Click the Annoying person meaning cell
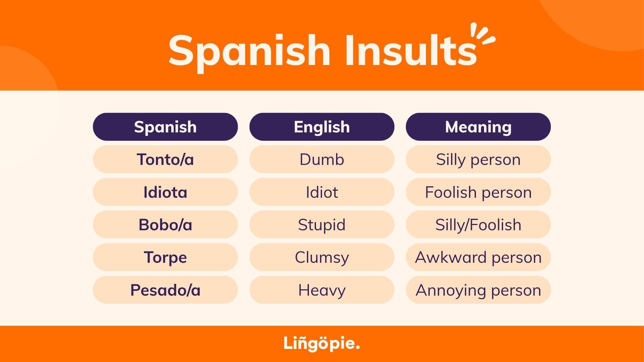This screenshot has height=362, width=644. click(478, 290)
